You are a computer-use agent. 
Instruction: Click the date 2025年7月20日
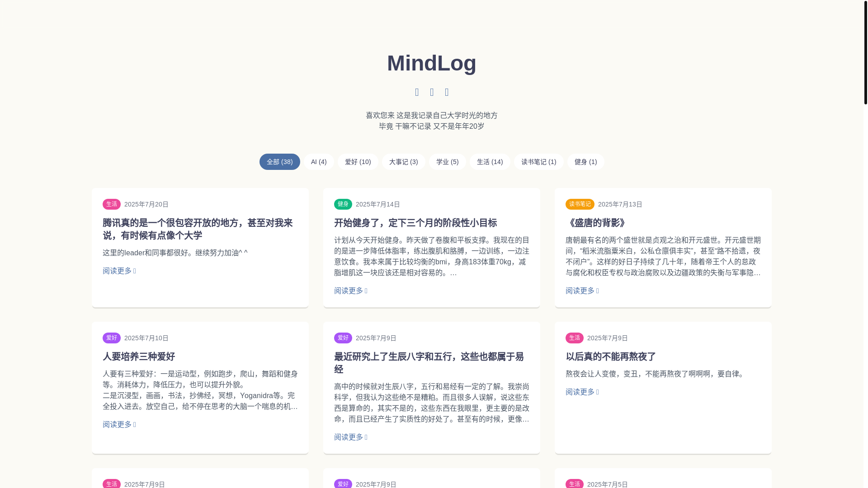point(146,204)
